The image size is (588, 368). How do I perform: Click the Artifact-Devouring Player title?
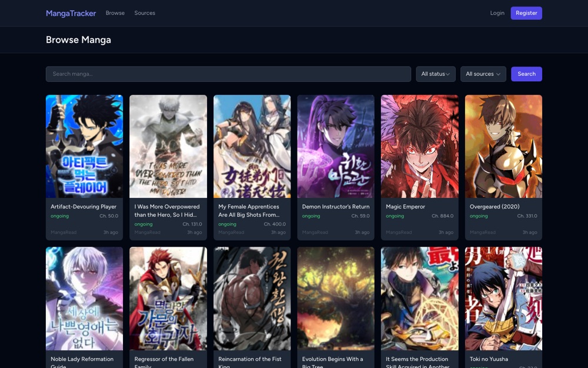[x=83, y=207]
